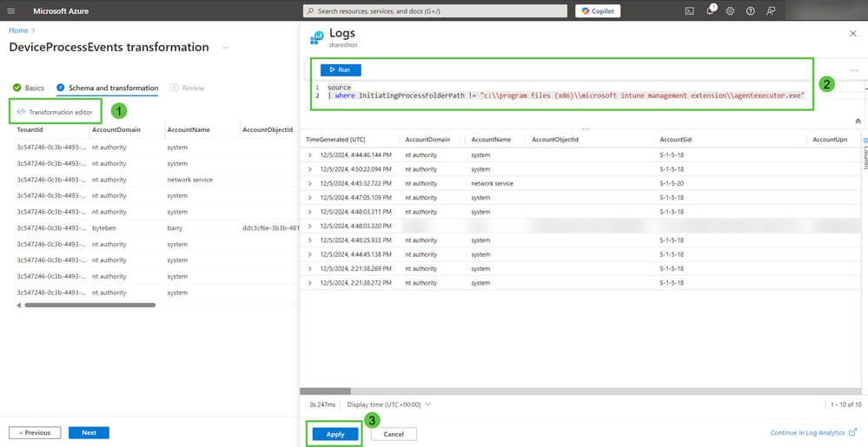
Task: Click the Logs panel icon
Action: pos(317,37)
